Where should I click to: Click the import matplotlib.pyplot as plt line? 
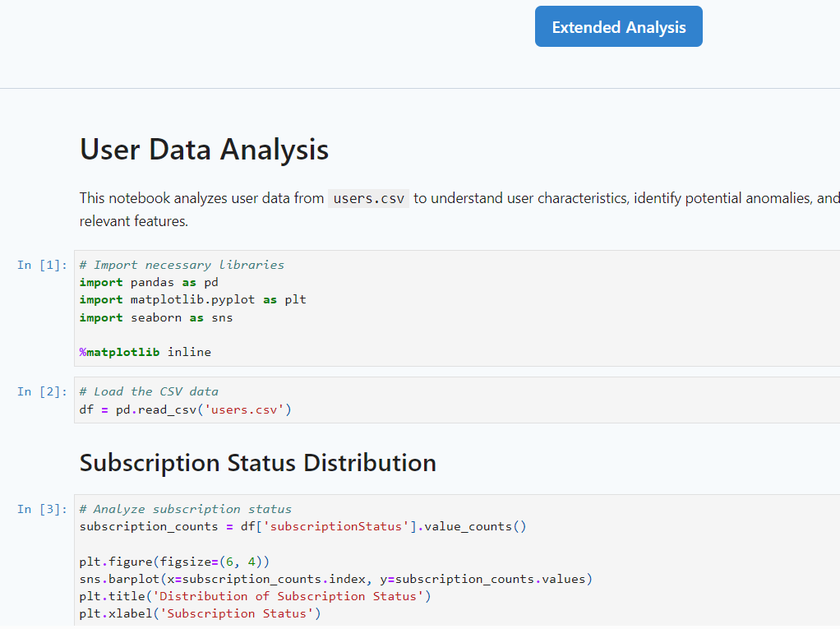193,300
